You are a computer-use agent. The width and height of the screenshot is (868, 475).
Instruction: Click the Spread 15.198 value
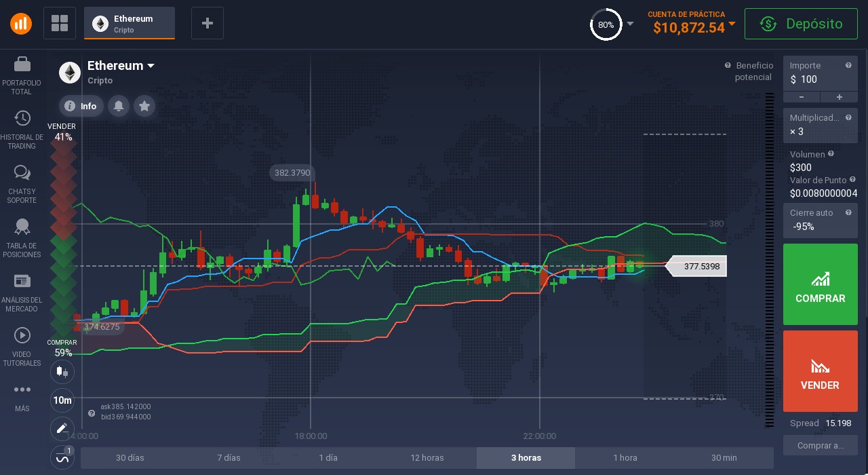(838, 423)
